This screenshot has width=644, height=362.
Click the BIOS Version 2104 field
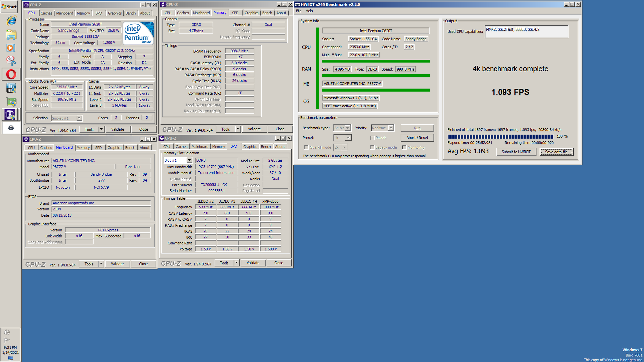pos(101,209)
